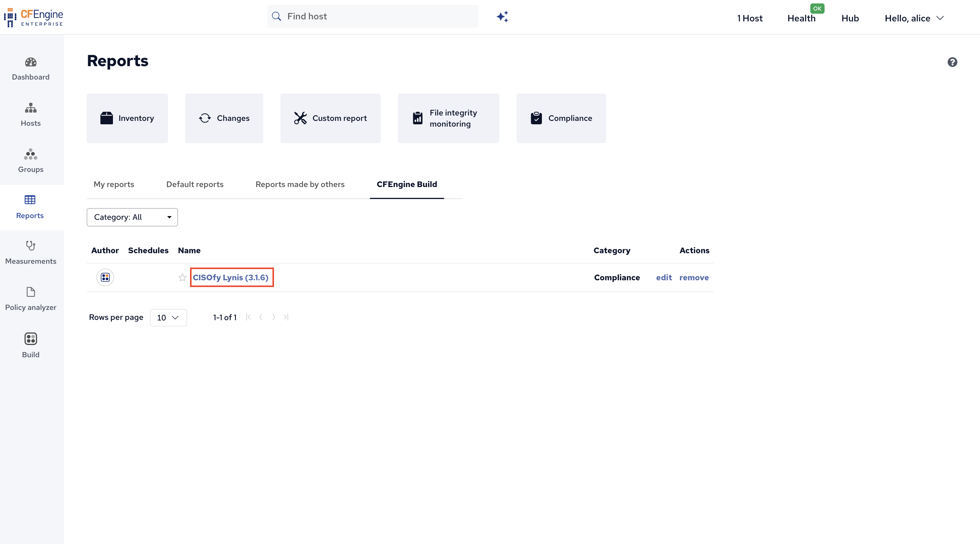The image size is (980, 544).
Task: Click the CFEngine Build author avatar
Action: pos(105,277)
